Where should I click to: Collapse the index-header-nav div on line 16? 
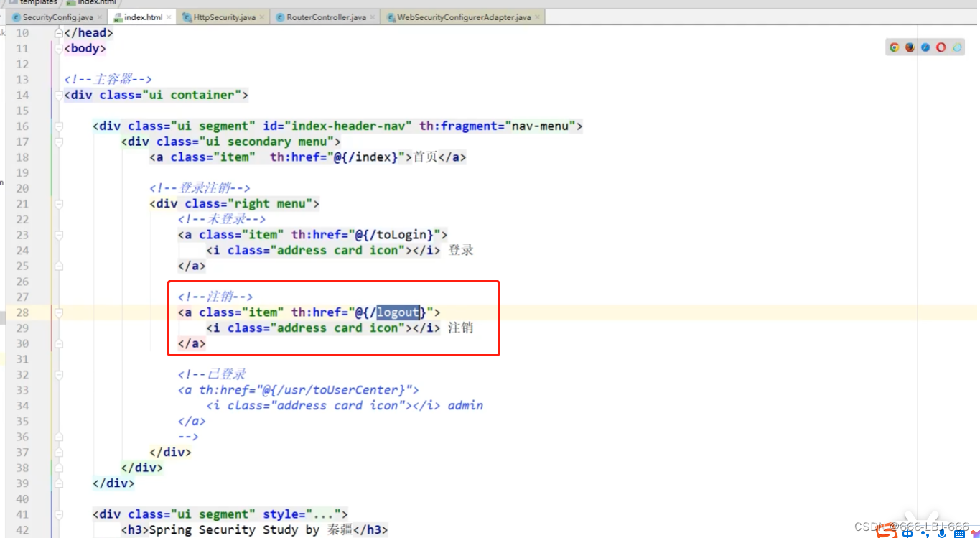point(58,126)
